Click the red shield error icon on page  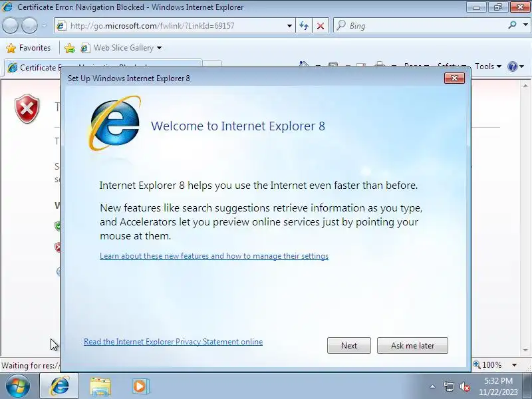point(27,108)
